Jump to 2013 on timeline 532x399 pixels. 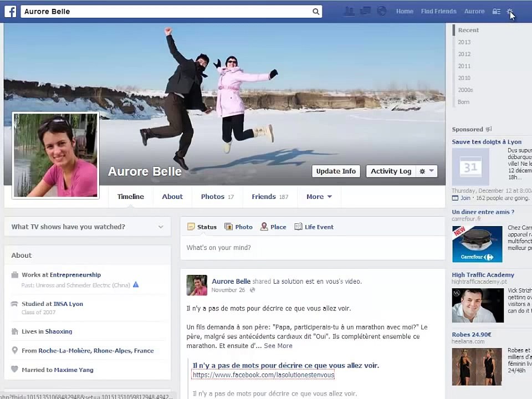(464, 42)
